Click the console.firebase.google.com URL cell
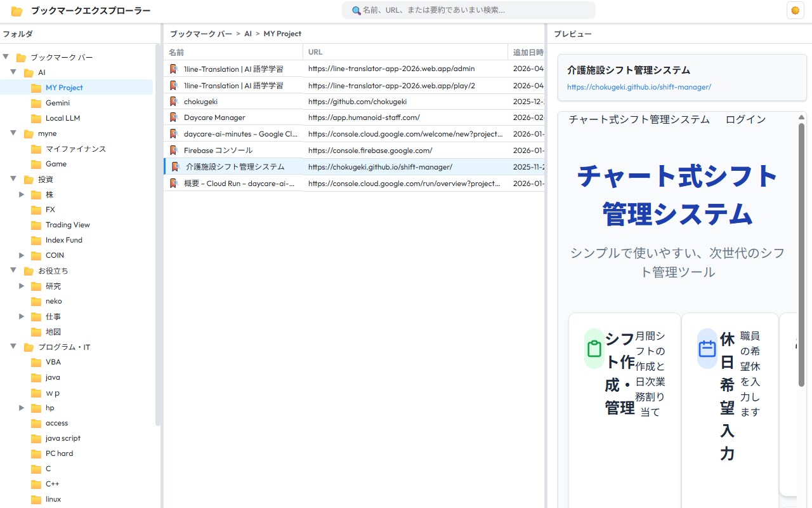This screenshot has width=812, height=508. click(x=405, y=150)
